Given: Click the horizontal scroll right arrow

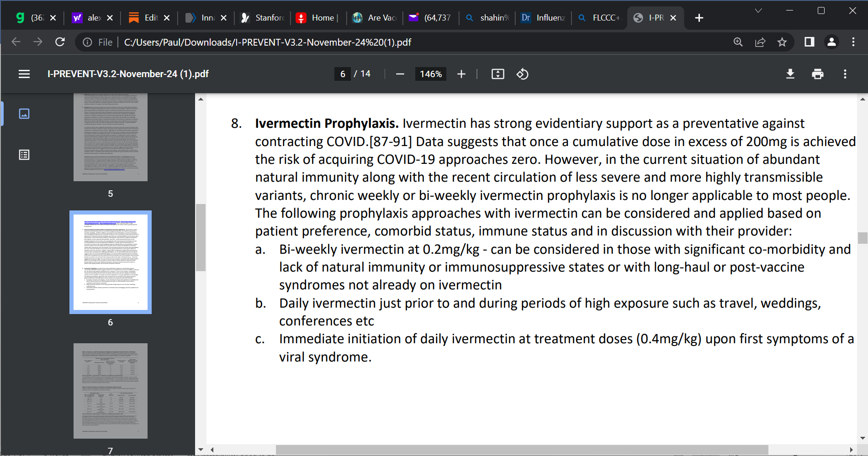Looking at the screenshot, I should tap(852, 450).
